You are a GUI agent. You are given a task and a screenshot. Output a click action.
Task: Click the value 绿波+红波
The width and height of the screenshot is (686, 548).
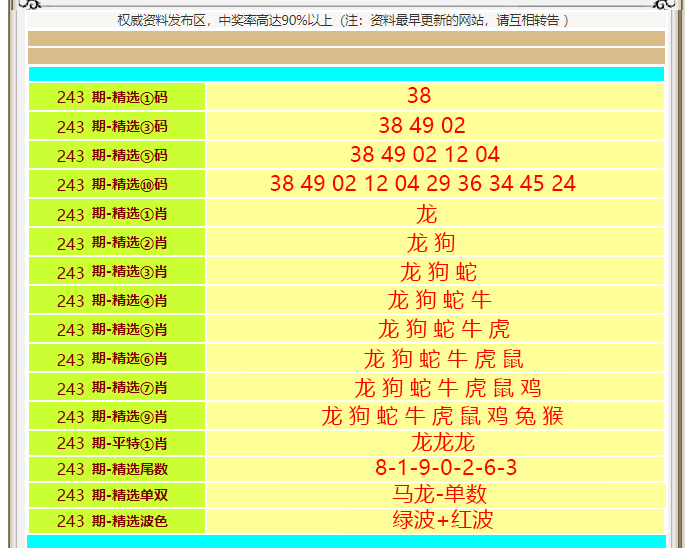click(x=443, y=520)
